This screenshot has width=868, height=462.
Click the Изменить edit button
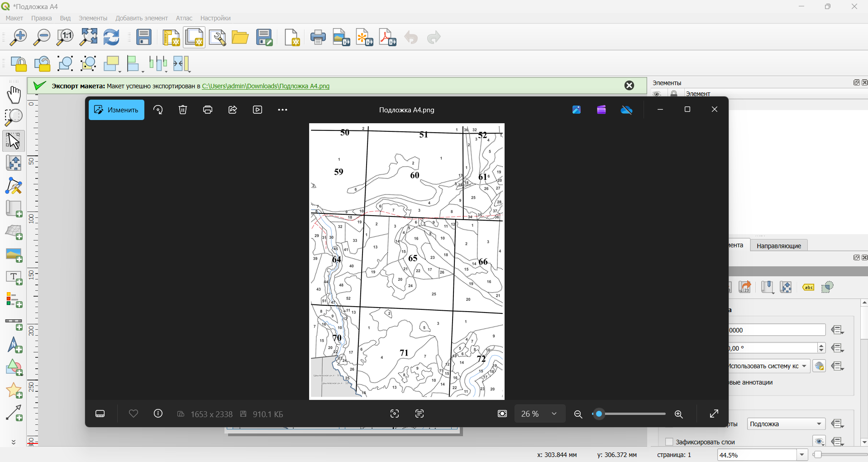click(x=116, y=110)
